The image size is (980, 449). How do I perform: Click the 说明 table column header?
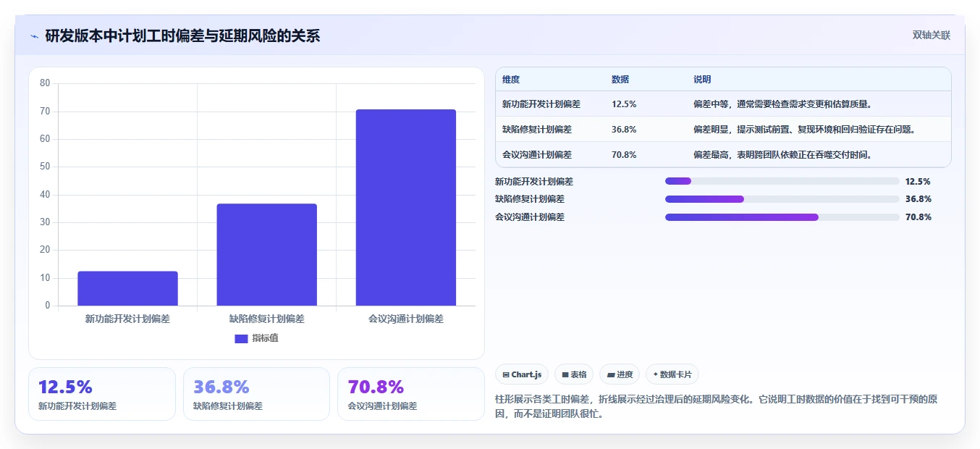pyautogui.click(x=702, y=80)
